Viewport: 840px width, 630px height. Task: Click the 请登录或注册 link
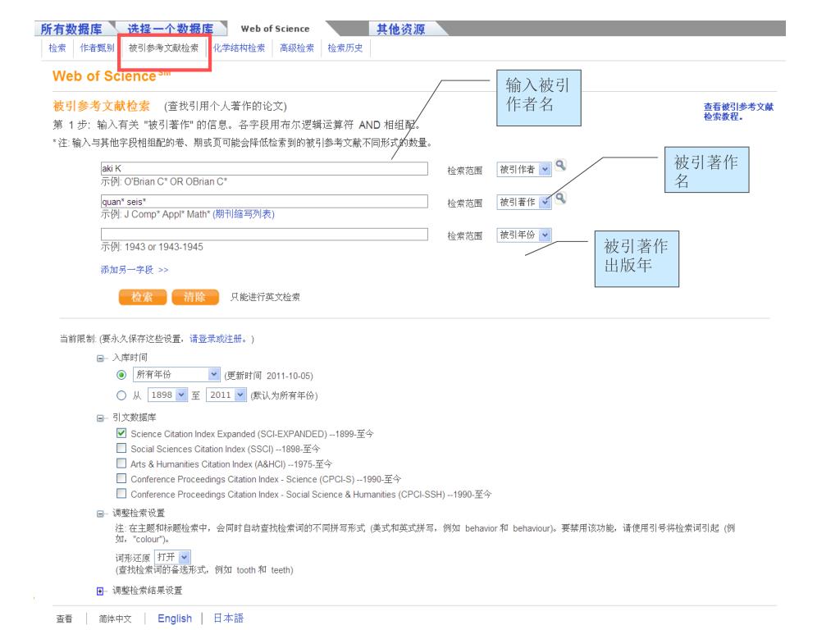217,339
